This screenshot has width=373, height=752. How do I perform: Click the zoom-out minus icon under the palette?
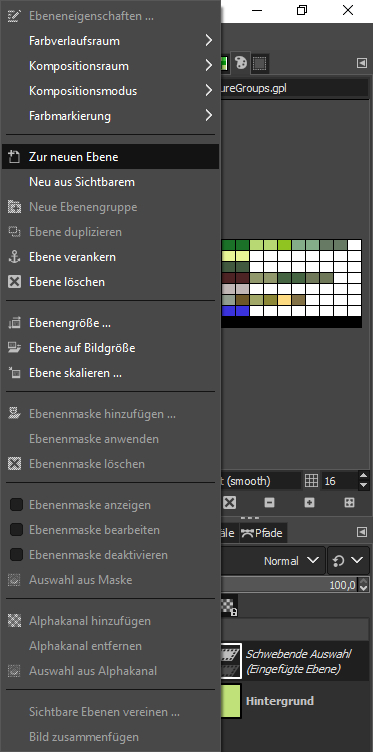[269, 502]
